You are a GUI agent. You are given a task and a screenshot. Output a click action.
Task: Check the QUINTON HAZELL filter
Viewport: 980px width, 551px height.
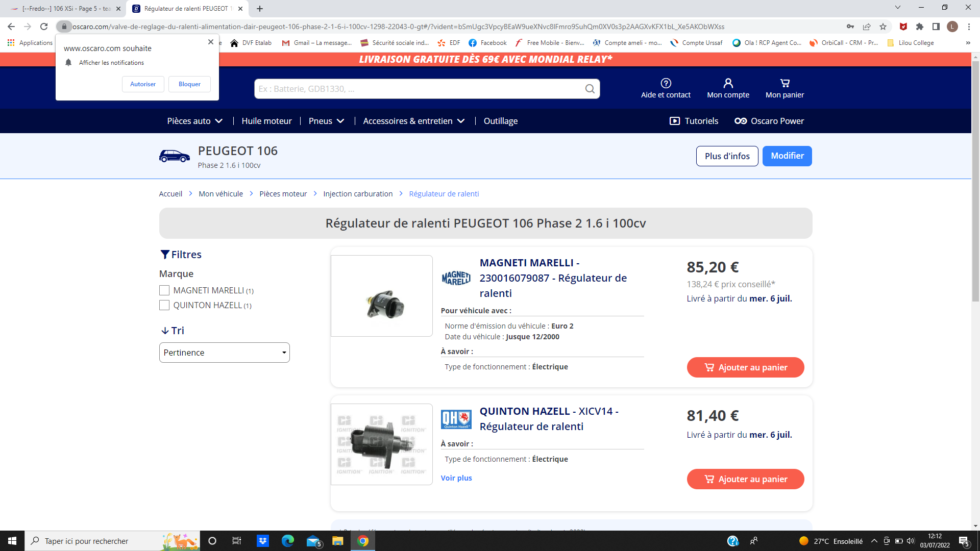click(164, 305)
